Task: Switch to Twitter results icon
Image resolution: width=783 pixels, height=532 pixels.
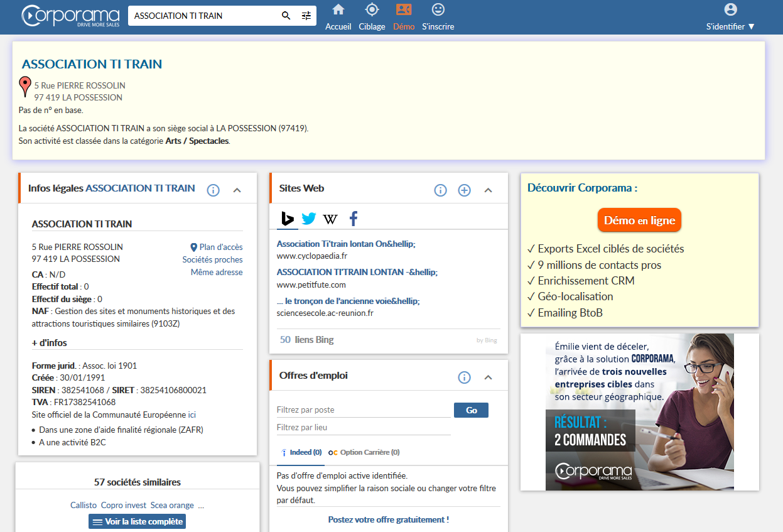Action: 308,219
